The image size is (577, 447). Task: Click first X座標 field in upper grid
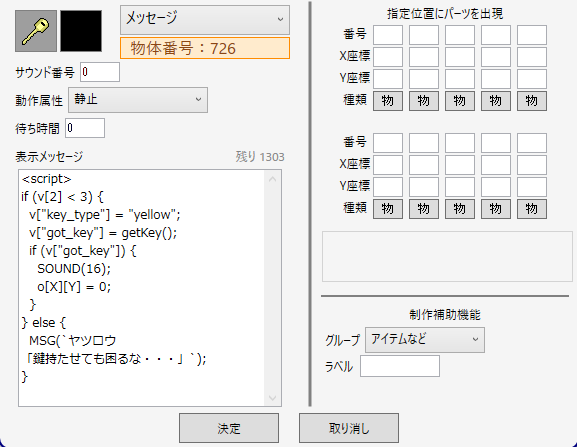coord(388,57)
